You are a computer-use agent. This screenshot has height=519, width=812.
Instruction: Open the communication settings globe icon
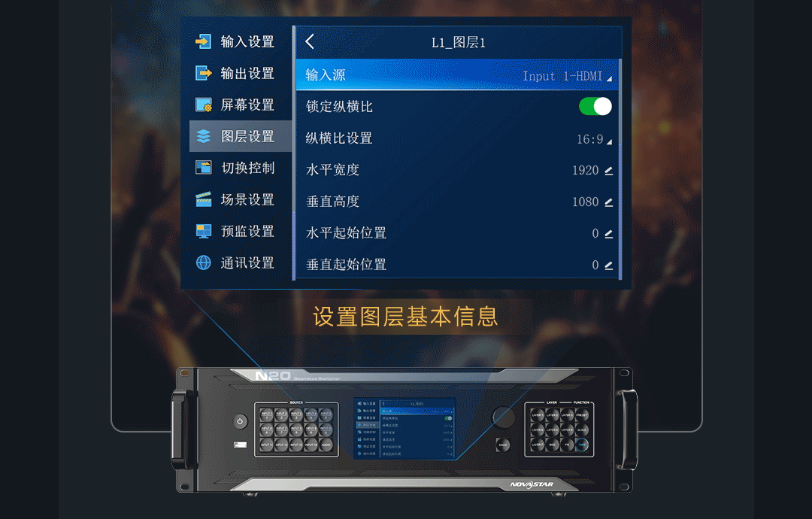tap(204, 263)
